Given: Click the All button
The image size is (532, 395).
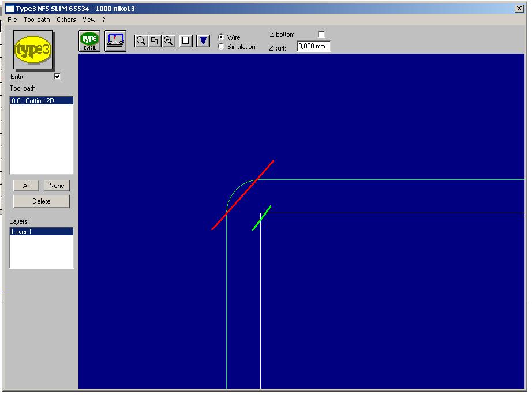Looking at the screenshot, I should pyautogui.click(x=26, y=186).
